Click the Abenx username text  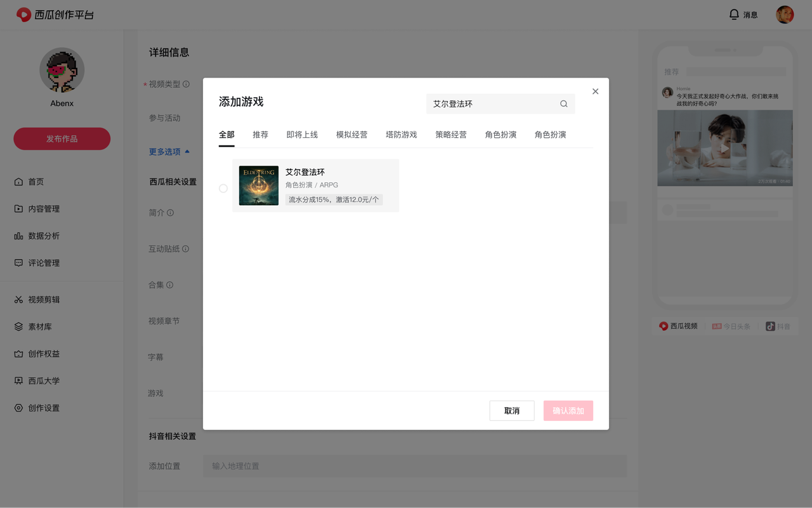tap(62, 104)
